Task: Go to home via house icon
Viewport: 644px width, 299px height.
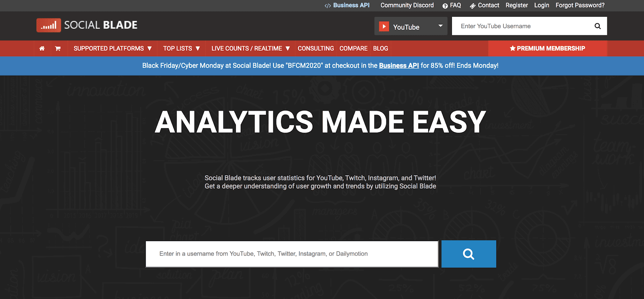Action: pyautogui.click(x=42, y=48)
